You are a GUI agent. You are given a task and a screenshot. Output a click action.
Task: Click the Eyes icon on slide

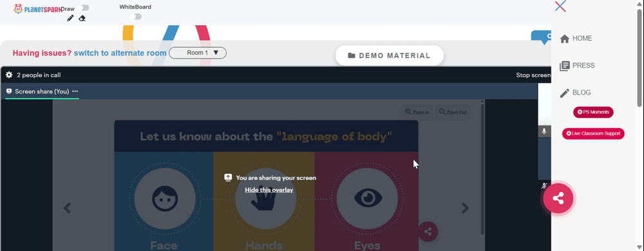367,199
